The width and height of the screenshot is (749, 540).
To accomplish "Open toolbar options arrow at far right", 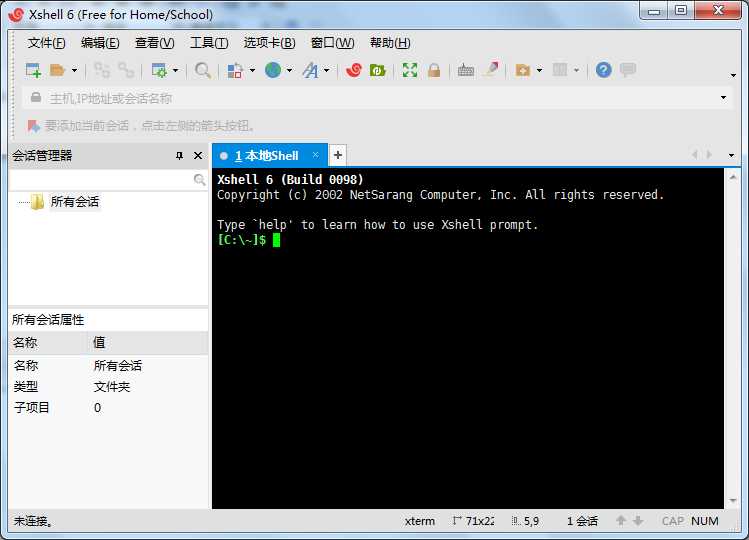I will [733, 76].
